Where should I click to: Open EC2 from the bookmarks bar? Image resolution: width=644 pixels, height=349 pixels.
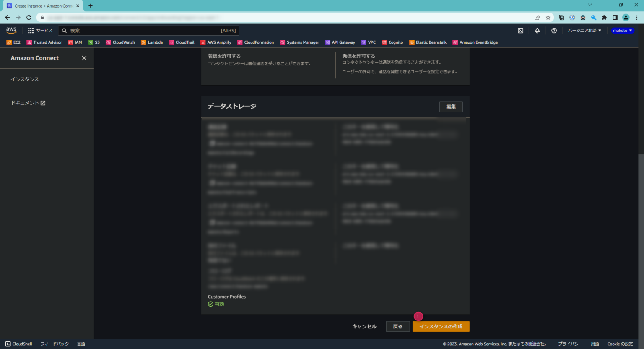point(13,42)
